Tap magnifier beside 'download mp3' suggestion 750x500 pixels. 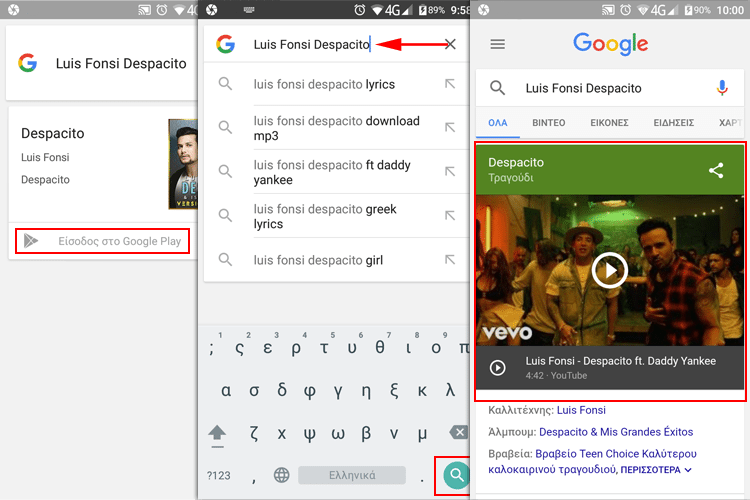(225, 128)
